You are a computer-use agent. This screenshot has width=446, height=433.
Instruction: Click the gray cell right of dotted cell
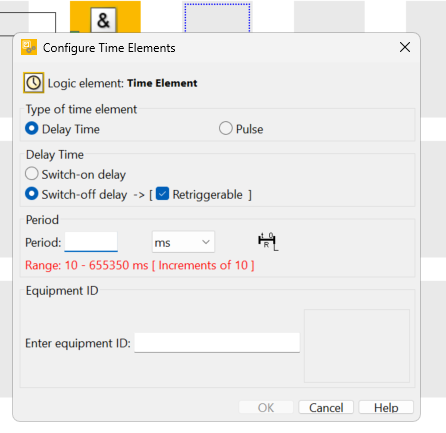(329, 17)
